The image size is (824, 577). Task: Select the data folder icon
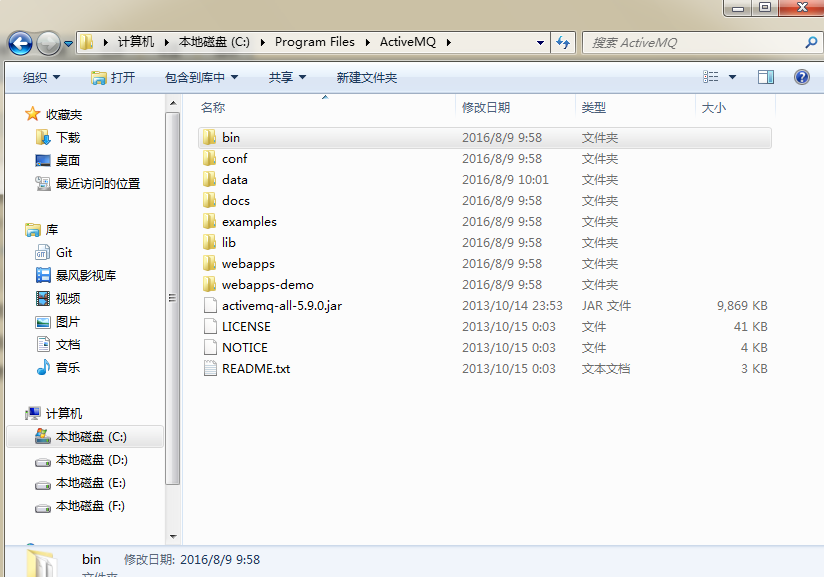click(210, 179)
